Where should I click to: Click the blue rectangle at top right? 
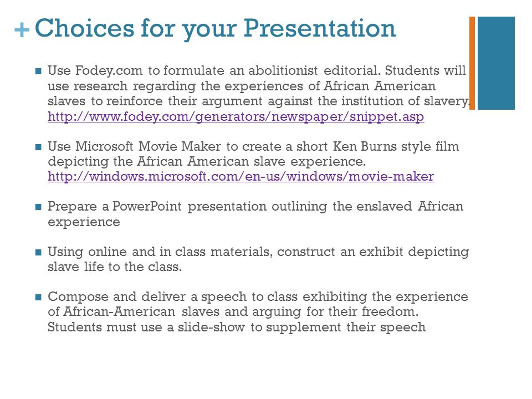click(x=496, y=63)
